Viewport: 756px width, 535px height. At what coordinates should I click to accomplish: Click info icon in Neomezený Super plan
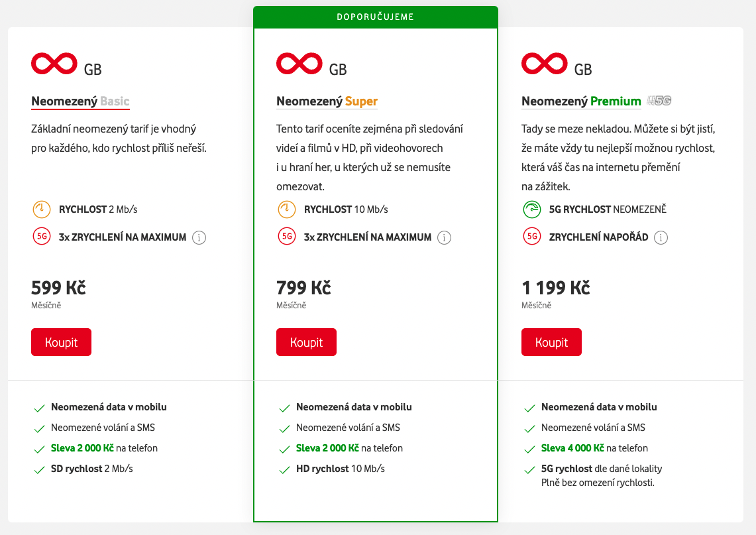445,237
